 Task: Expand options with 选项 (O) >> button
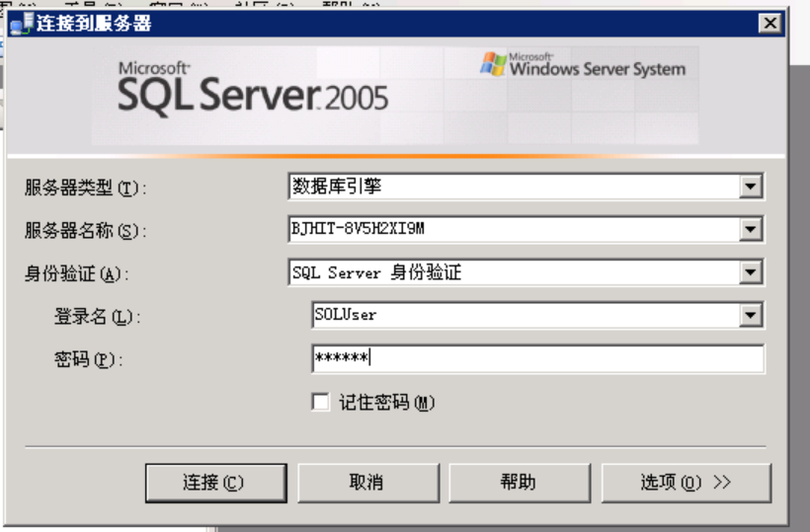[x=686, y=483]
